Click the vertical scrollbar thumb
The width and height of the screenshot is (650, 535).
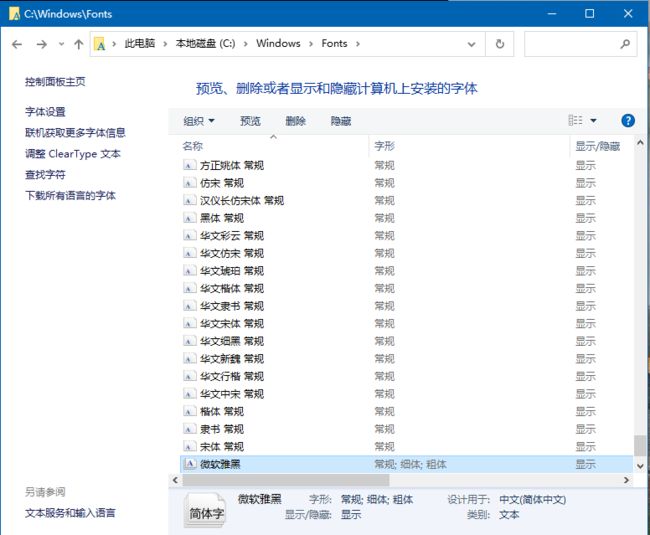pyautogui.click(x=640, y=445)
